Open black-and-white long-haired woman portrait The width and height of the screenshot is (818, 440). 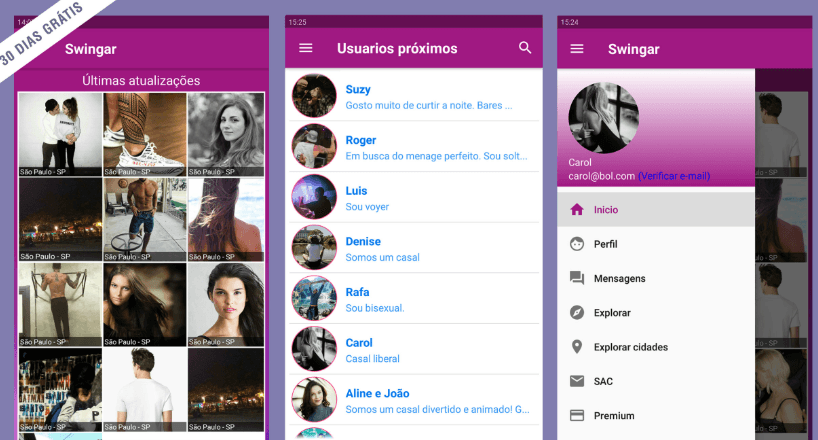tap(226, 134)
